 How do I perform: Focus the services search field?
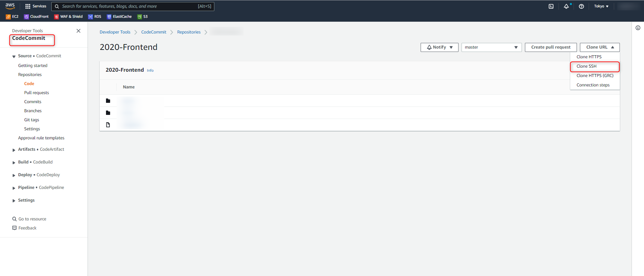click(133, 6)
